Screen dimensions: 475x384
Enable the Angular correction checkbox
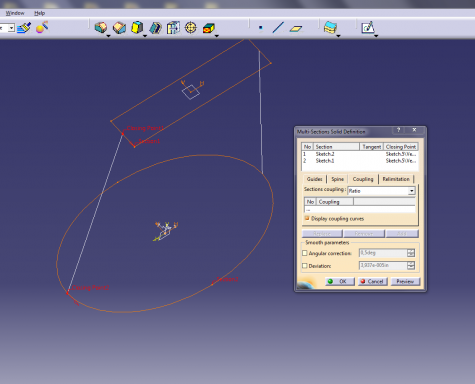[x=305, y=253]
